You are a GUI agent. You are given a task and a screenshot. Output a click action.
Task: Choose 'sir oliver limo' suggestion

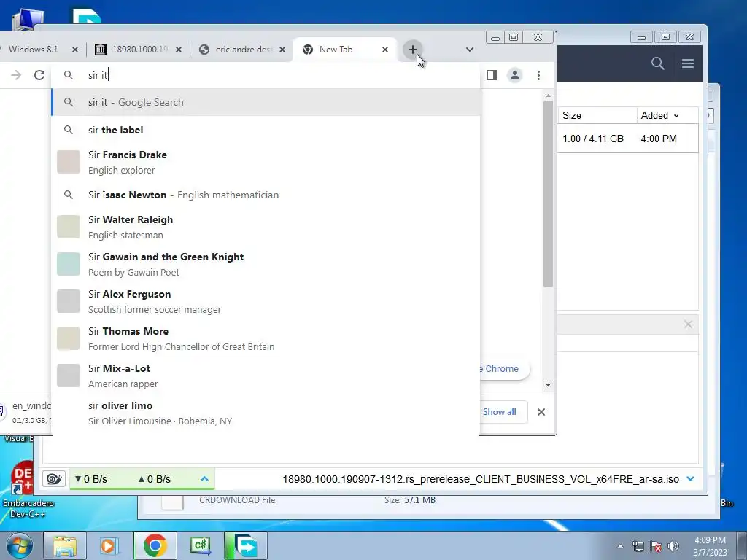point(266,413)
